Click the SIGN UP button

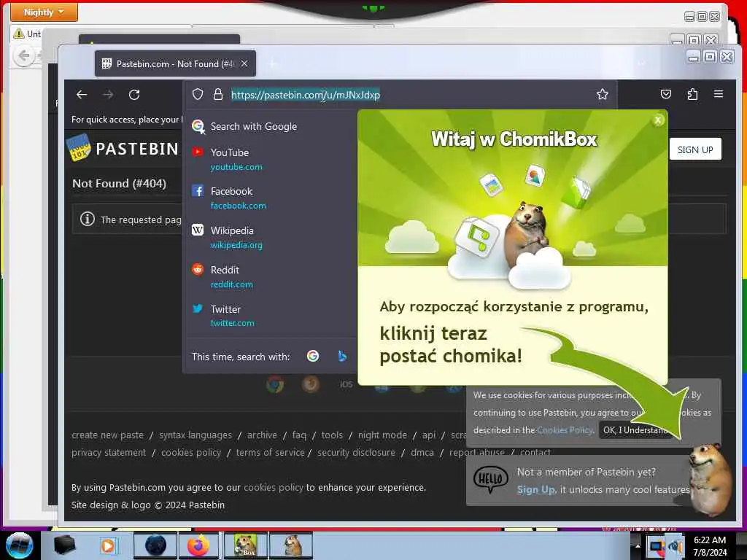(695, 149)
